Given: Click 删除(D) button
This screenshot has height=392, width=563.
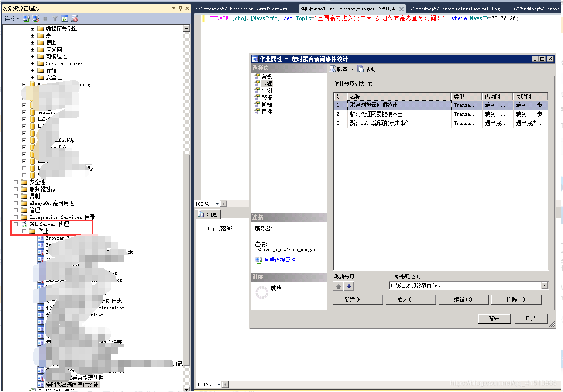Looking at the screenshot, I should pyautogui.click(x=516, y=299).
